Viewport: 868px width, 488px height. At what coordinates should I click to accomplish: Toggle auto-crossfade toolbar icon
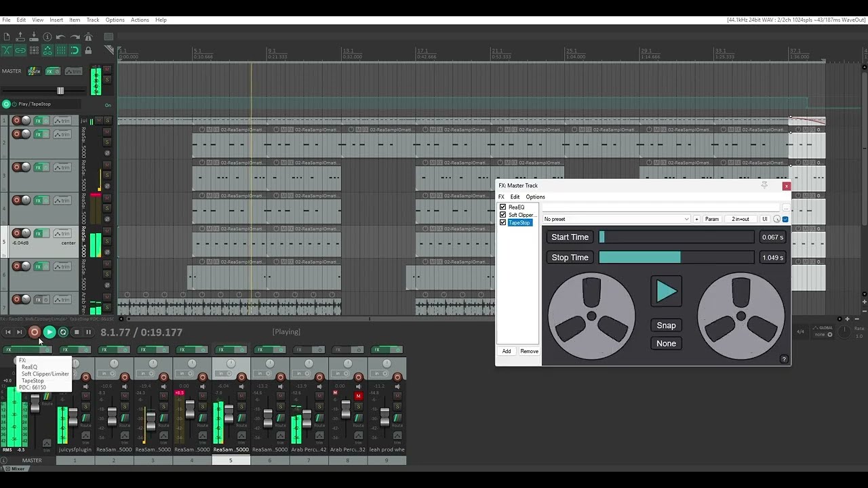7,50
